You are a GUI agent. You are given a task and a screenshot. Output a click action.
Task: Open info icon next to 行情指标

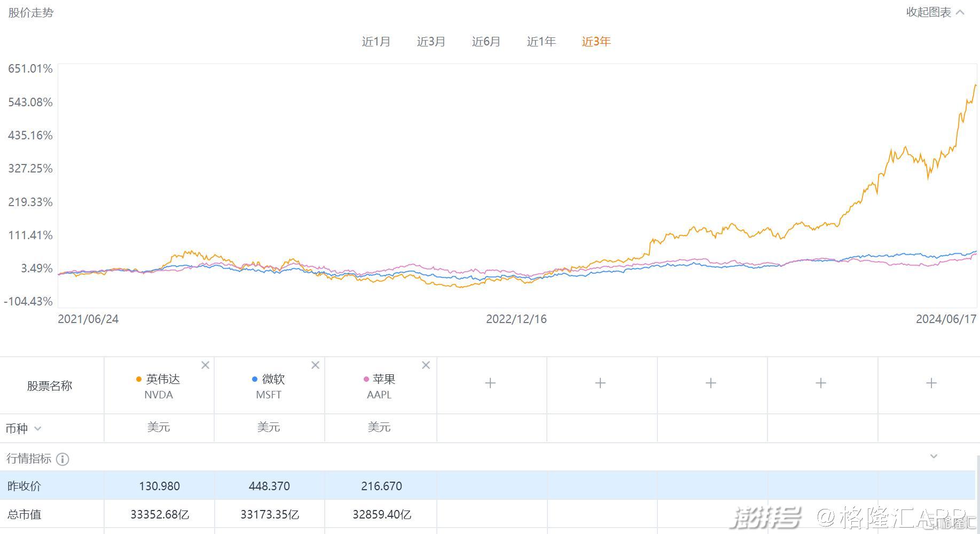[62, 459]
